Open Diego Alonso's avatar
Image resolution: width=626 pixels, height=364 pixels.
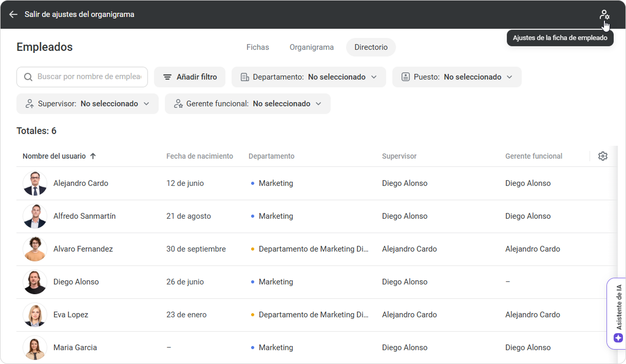[35, 282]
